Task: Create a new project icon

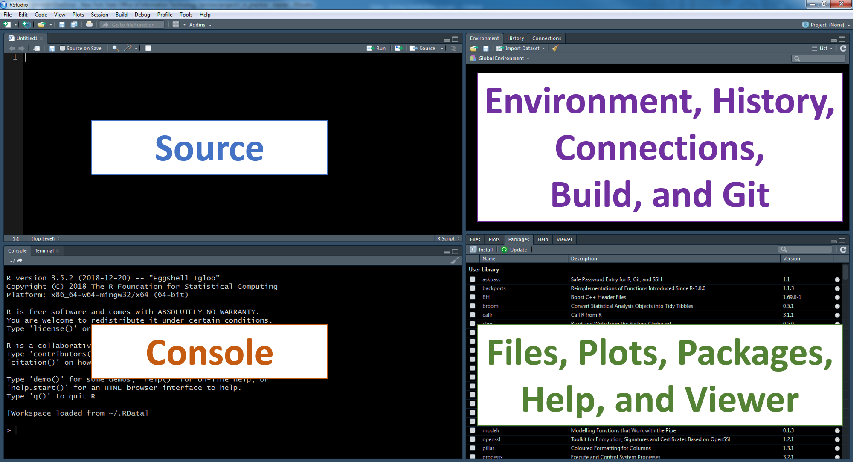Action: click(x=26, y=25)
